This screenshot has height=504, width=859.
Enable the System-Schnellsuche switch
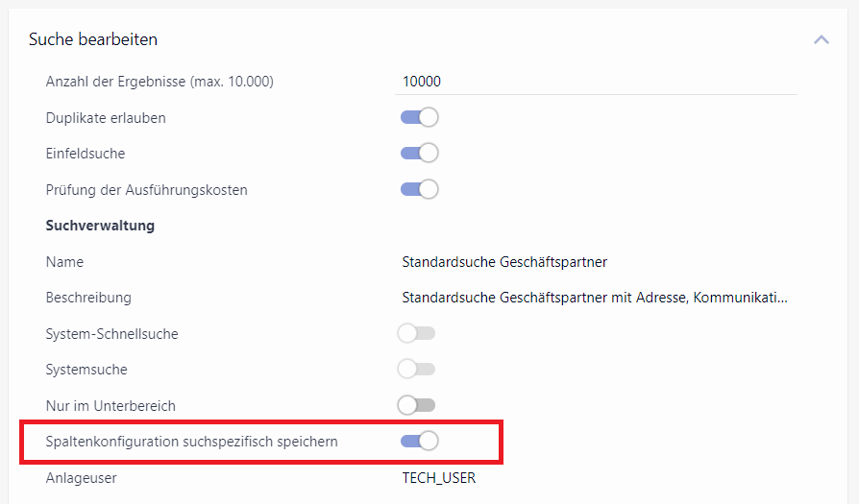coord(416,334)
